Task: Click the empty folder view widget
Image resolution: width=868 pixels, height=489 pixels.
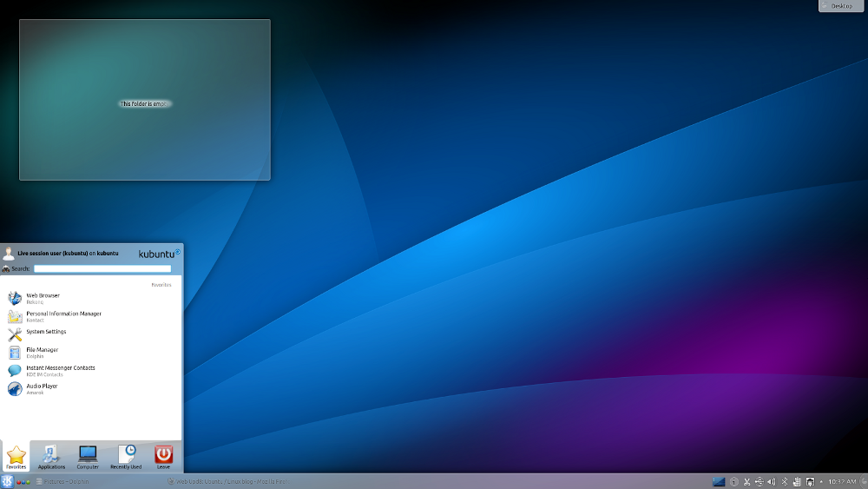Action: point(145,100)
